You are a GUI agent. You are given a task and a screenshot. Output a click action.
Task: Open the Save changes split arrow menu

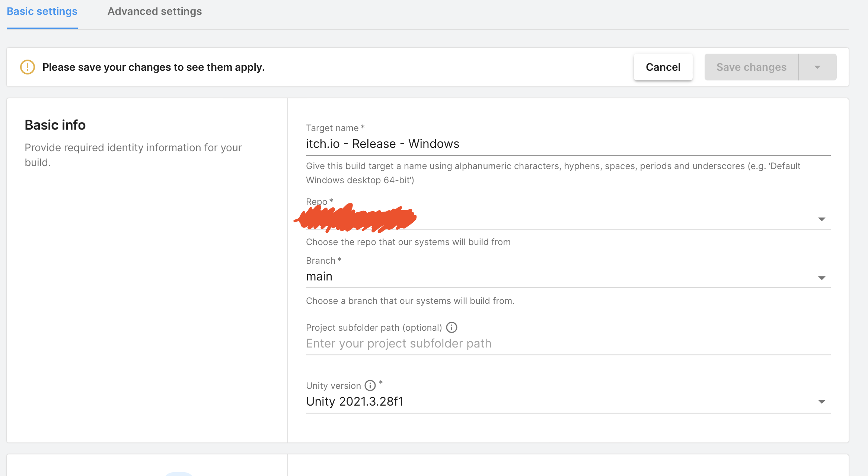pos(817,67)
